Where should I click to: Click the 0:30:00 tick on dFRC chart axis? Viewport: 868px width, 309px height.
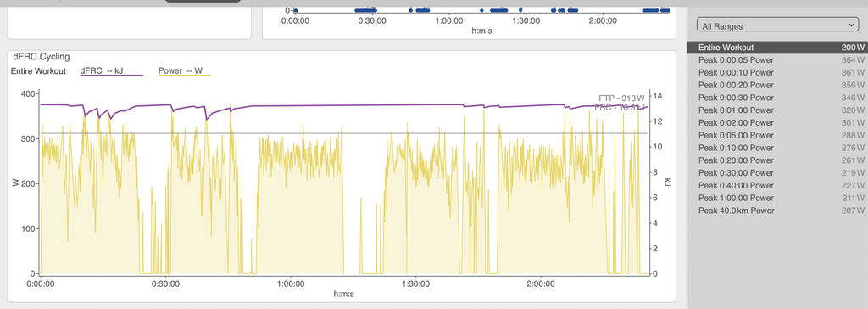click(x=165, y=284)
